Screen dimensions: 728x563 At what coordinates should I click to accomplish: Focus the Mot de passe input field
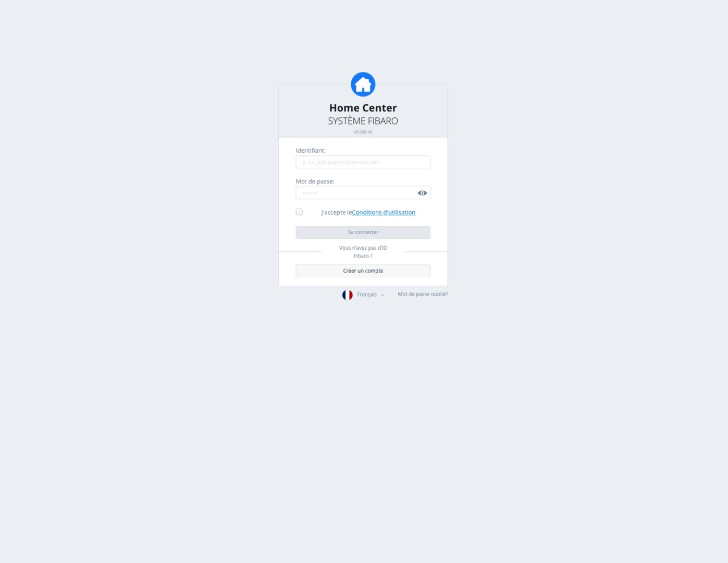pyautogui.click(x=356, y=193)
